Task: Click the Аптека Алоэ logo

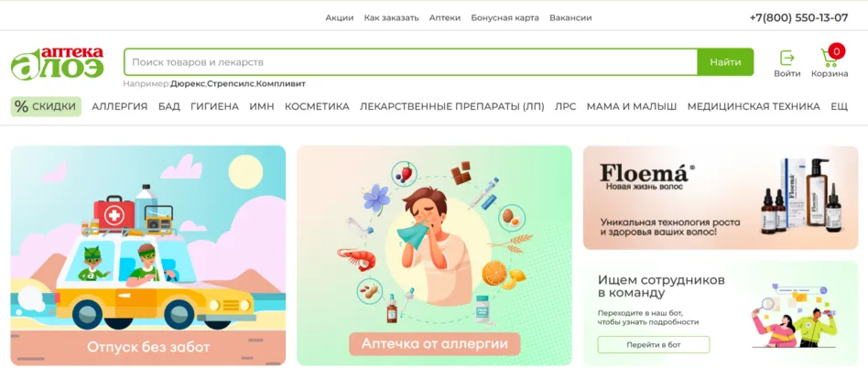Action: (57, 62)
